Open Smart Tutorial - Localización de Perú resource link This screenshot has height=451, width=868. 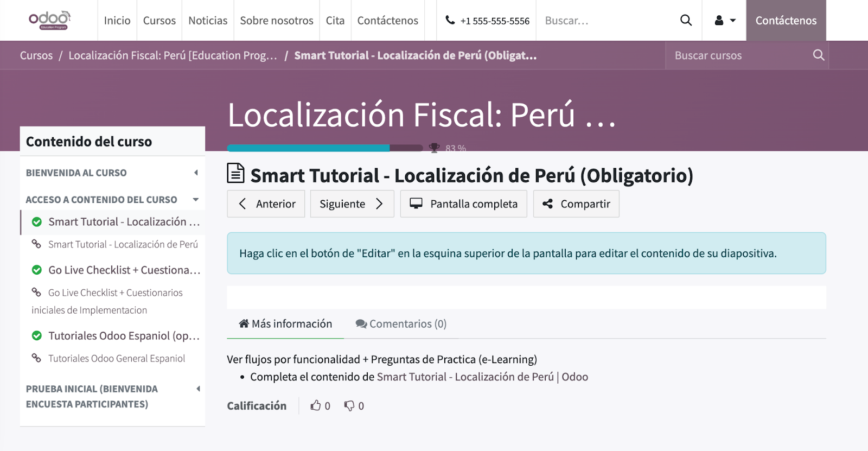(123, 244)
